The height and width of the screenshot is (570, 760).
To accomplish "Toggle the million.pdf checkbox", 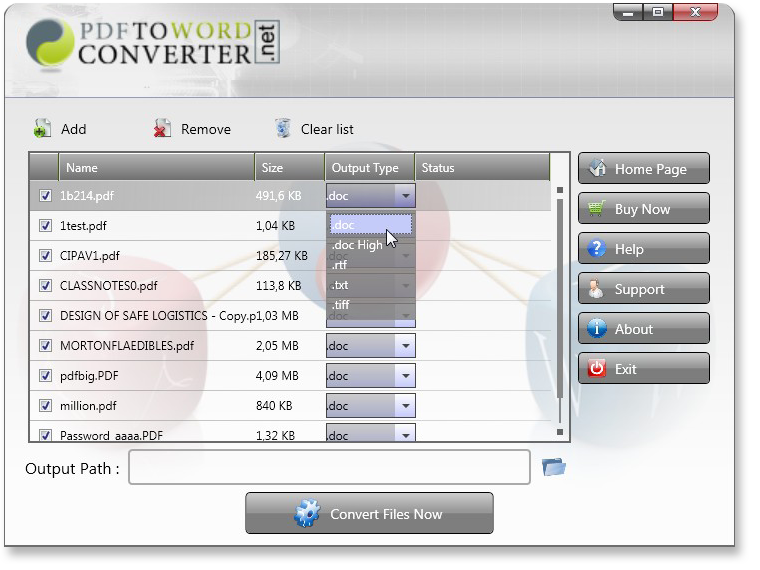I will [45, 406].
